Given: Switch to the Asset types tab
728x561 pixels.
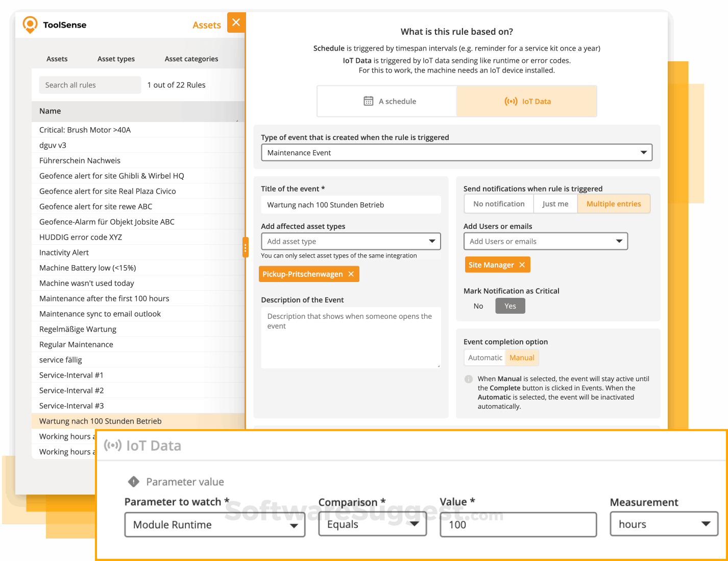Looking at the screenshot, I should click(x=116, y=59).
